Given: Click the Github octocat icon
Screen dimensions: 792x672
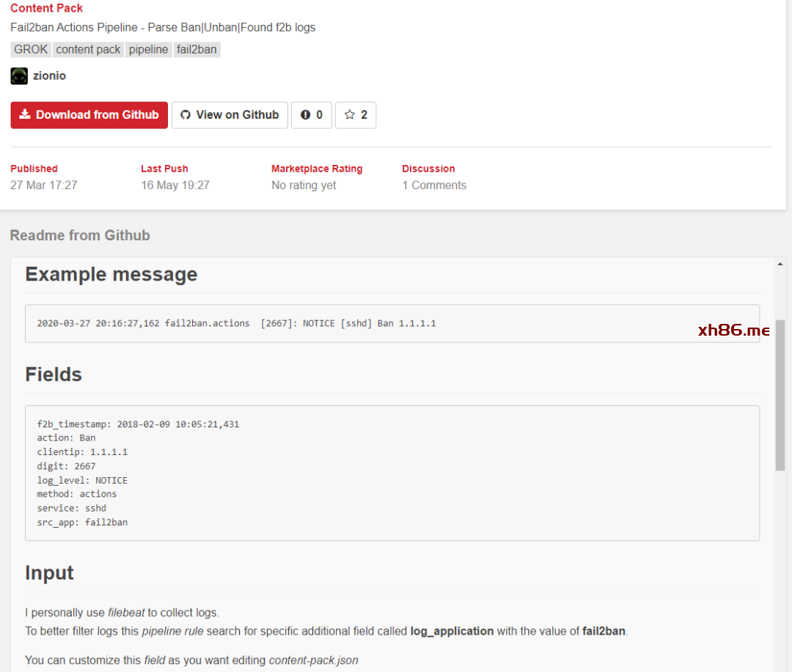Looking at the screenshot, I should [186, 115].
